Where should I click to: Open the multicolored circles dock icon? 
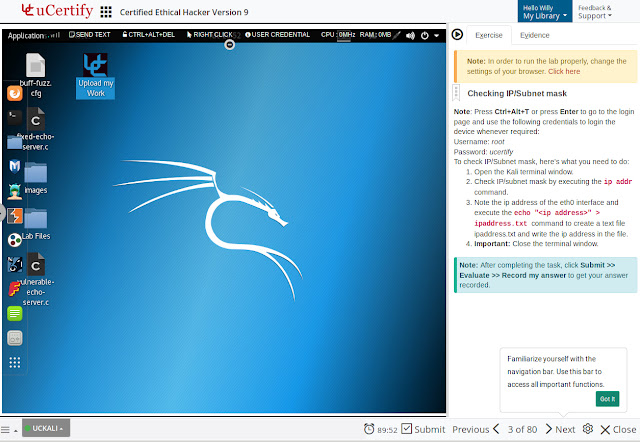15,240
